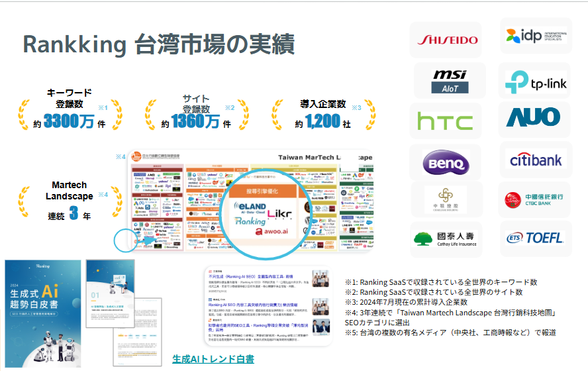Select the Cathay Life Insurance logo

446,238
